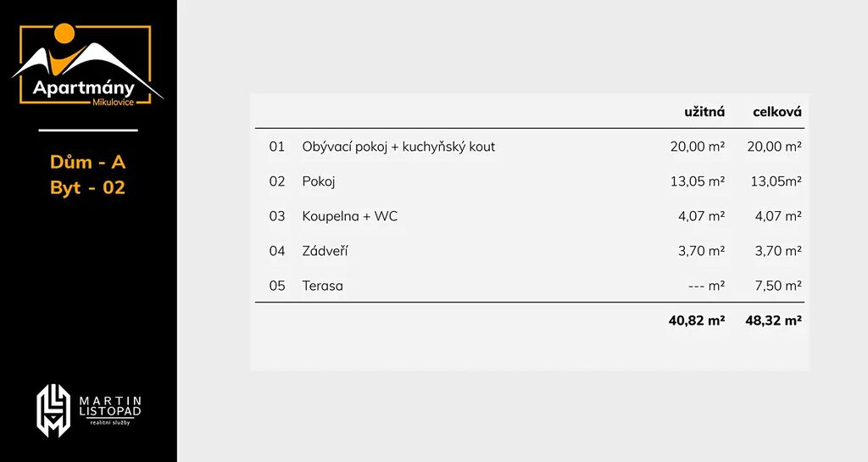Select the Martin Listopad company name text
The image size is (868, 462).
point(110,406)
